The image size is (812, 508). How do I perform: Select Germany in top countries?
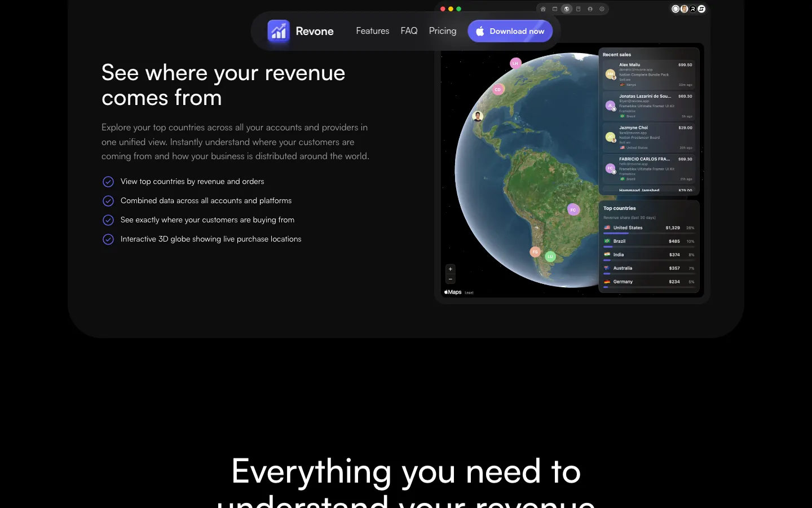(649, 283)
